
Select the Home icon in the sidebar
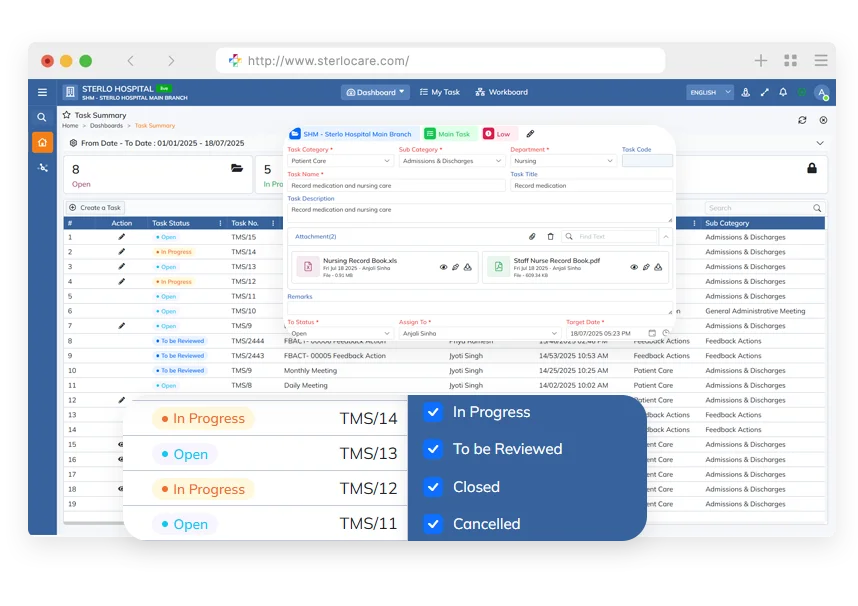coord(42,142)
